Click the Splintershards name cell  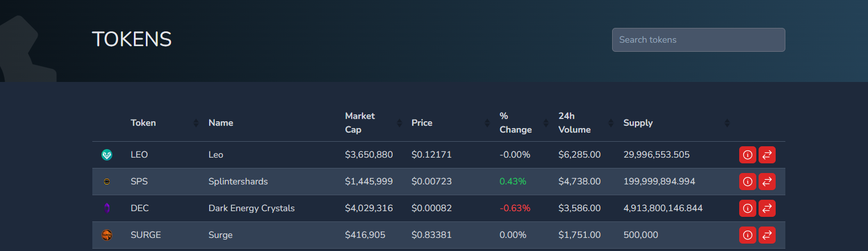pyautogui.click(x=238, y=182)
